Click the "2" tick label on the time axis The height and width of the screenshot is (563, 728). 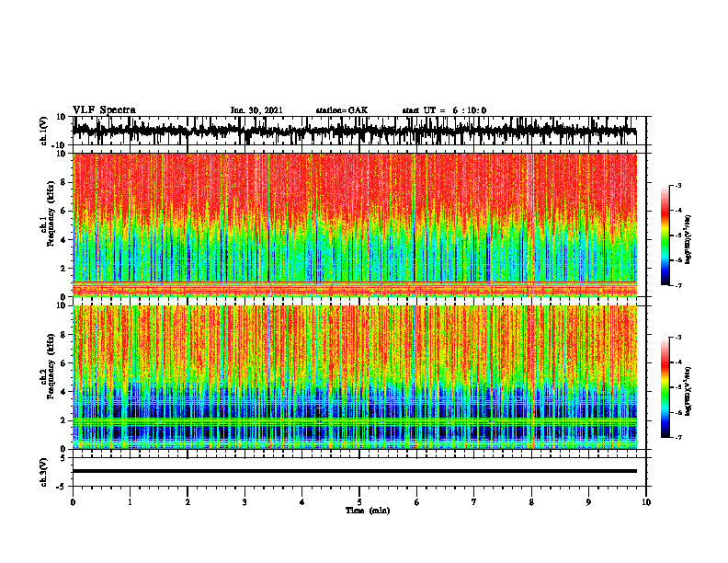click(188, 502)
